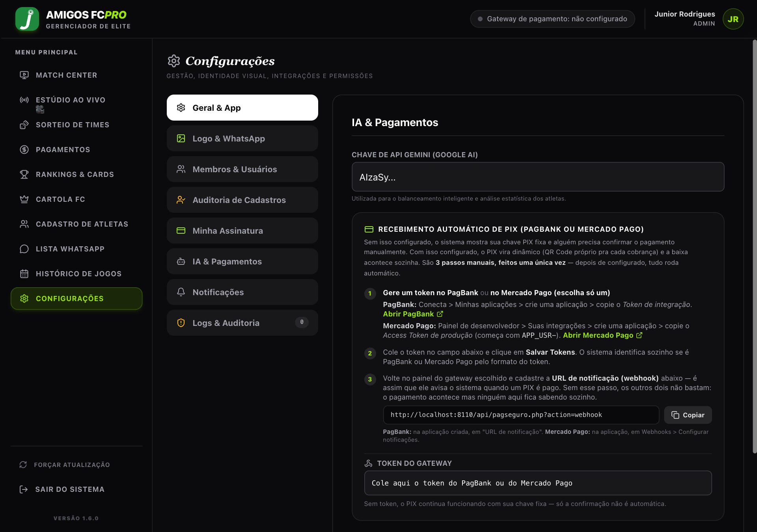This screenshot has width=757, height=532.
Task: Click the VERSÃO 1.6.0 text
Action: (x=76, y=518)
